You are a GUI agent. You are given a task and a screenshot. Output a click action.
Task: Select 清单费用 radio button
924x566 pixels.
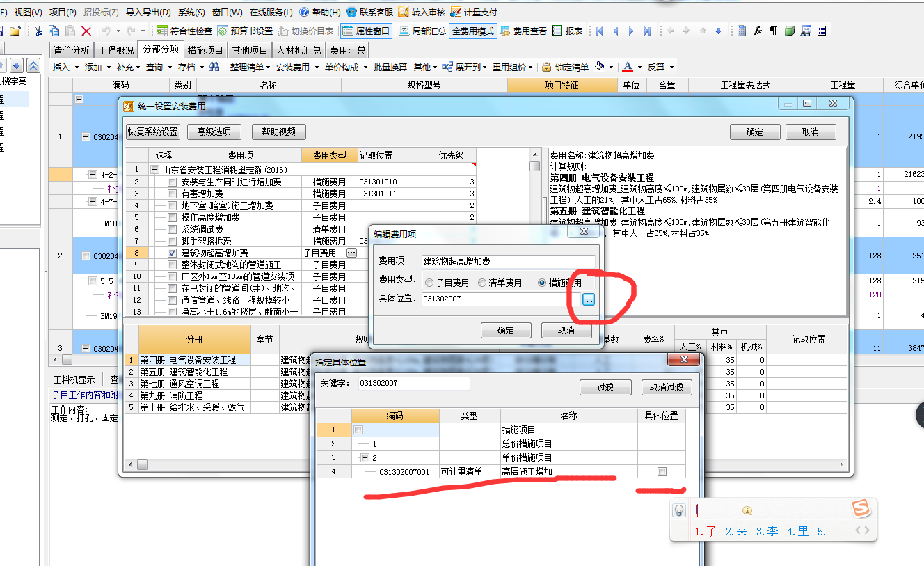click(x=482, y=283)
